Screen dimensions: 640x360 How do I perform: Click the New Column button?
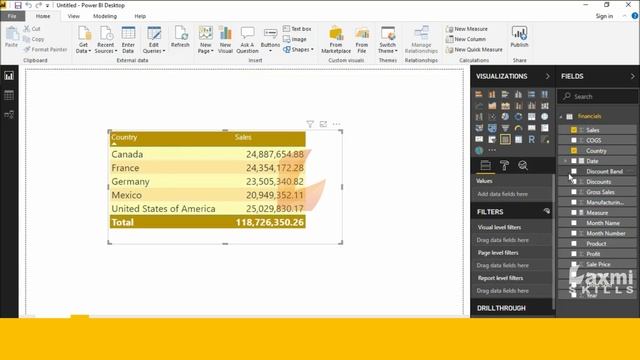click(466, 39)
